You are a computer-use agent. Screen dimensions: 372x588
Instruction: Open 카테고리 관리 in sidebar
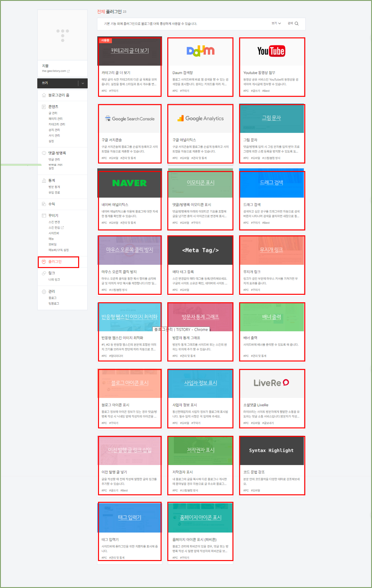pos(57,124)
